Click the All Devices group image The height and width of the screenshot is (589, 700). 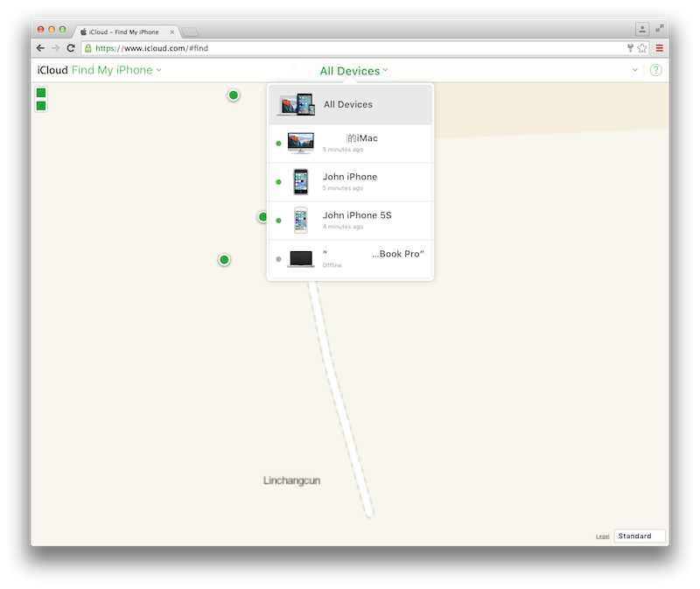click(296, 104)
